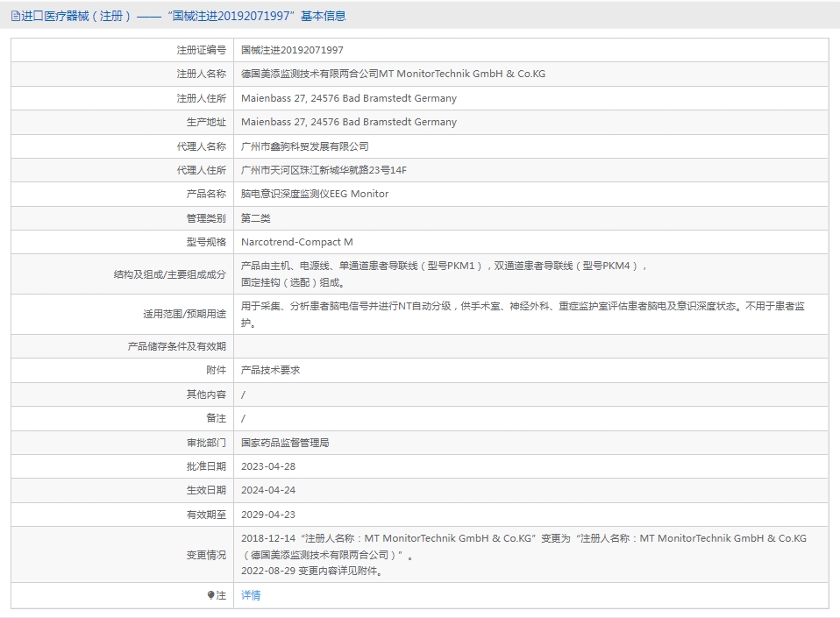Click the 有效期至 value 2029-04-23
The height and width of the screenshot is (618, 840).
click(268, 515)
